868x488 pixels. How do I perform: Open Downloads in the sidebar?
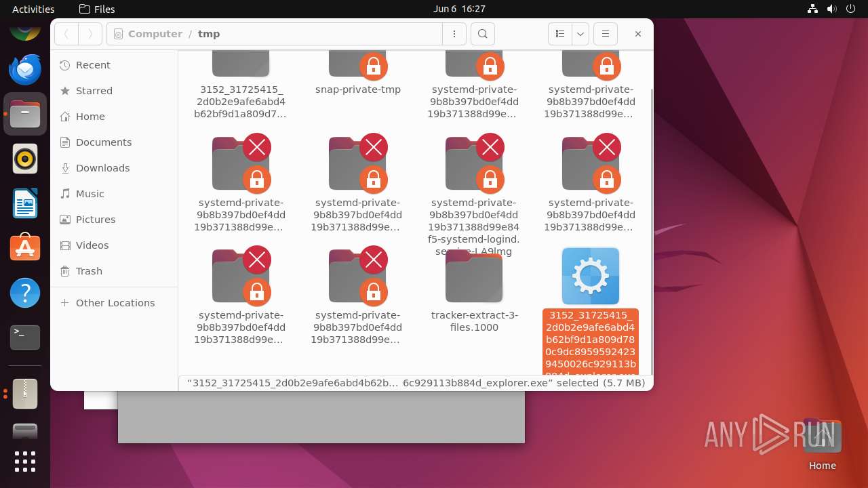(x=114, y=168)
